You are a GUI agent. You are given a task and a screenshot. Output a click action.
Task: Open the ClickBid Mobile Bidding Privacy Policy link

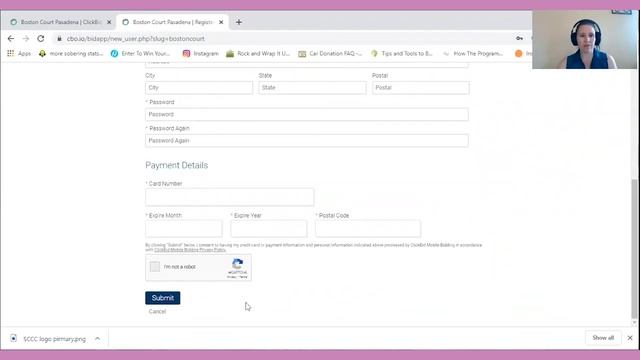(x=190, y=250)
